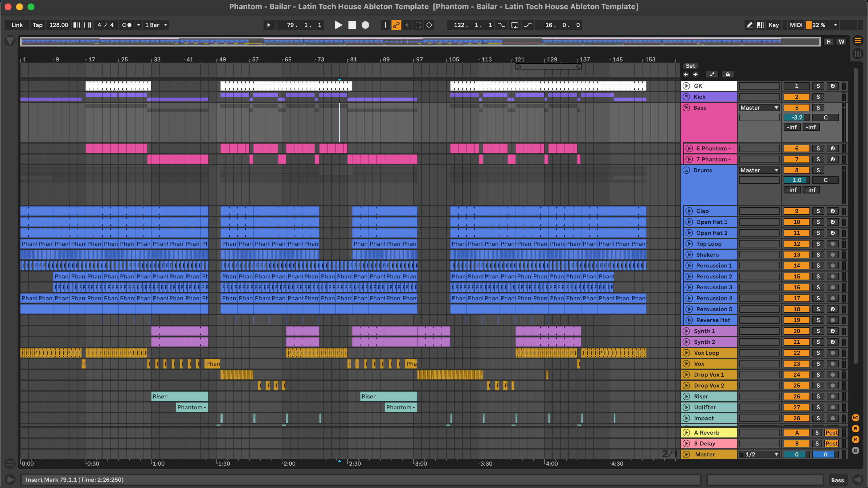
Task: Open the Bass track output routing dropdown
Action: [759, 108]
